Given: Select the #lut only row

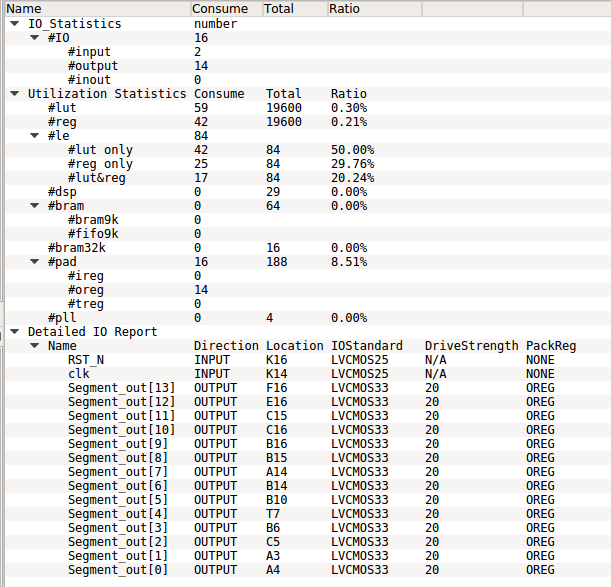Looking at the screenshot, I should 308,150.
